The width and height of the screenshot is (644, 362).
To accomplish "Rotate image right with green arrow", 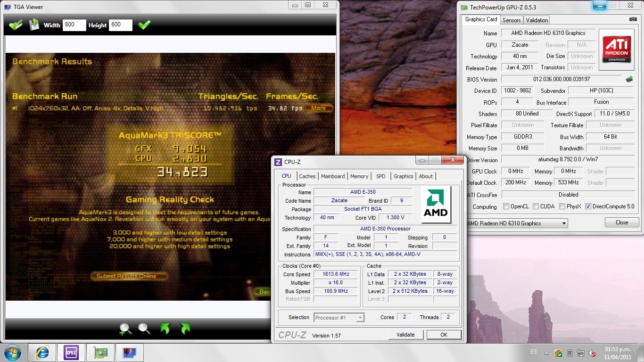I will pos(185,329).
